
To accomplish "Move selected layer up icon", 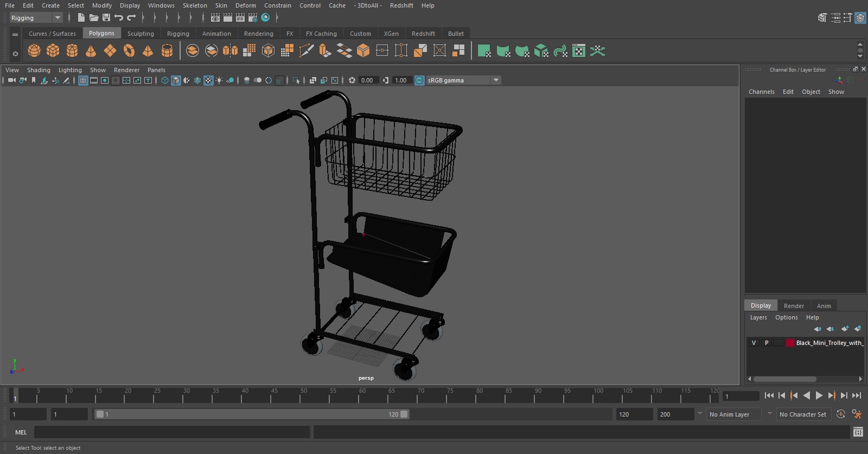I will (818, 329).
